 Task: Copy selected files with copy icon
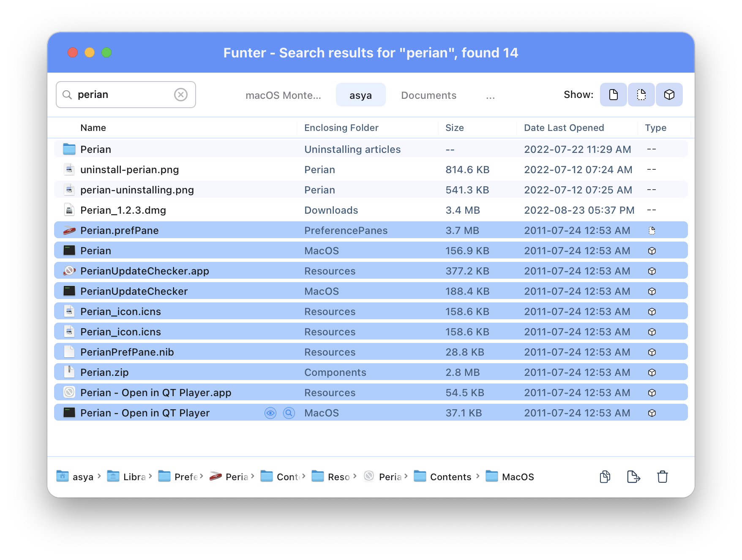pos(605,477)
